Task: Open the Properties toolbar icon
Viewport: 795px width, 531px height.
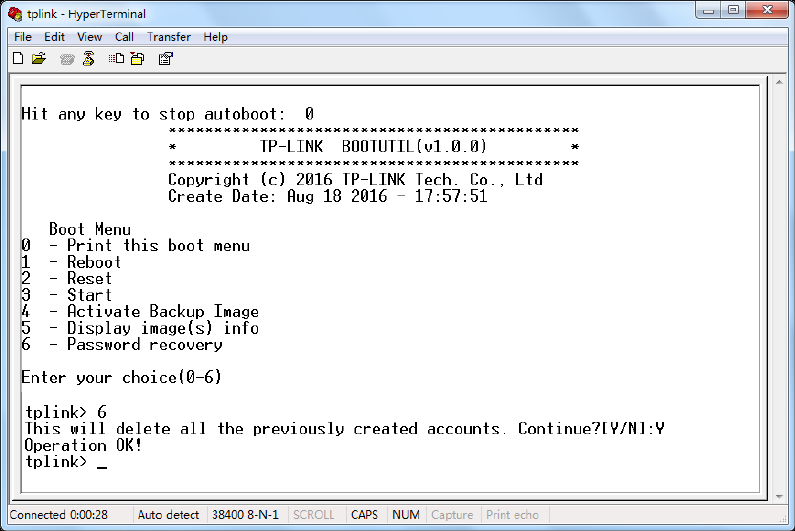Action: coord(166,59)
